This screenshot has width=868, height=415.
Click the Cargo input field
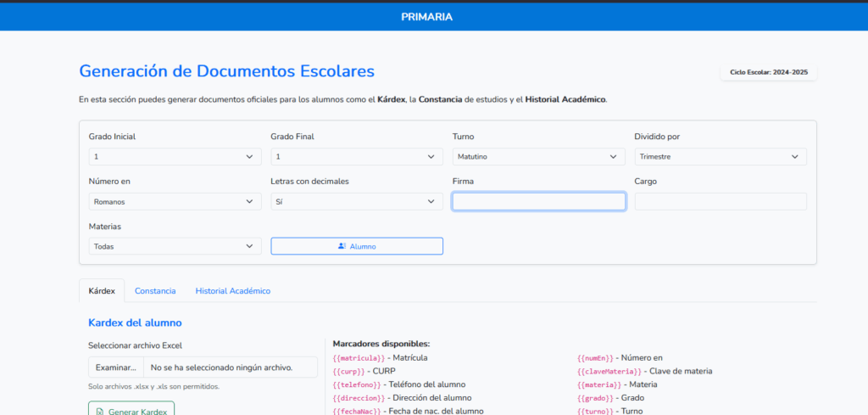pos(720,202)
